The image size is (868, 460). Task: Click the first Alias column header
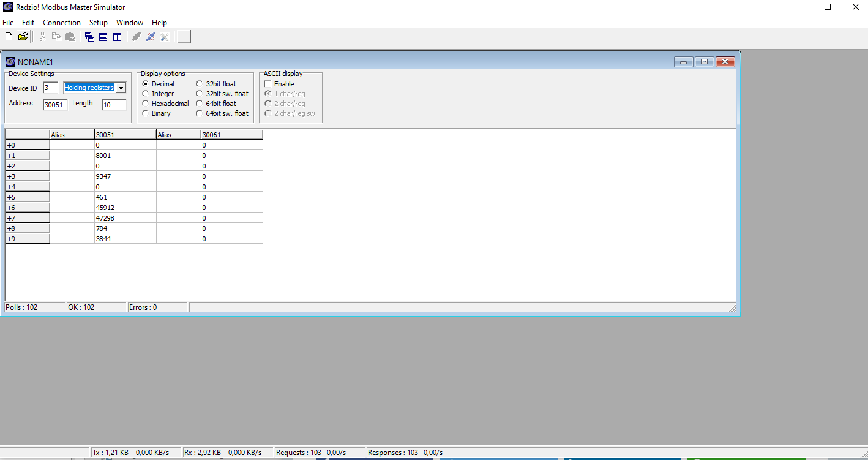[72, 135]
